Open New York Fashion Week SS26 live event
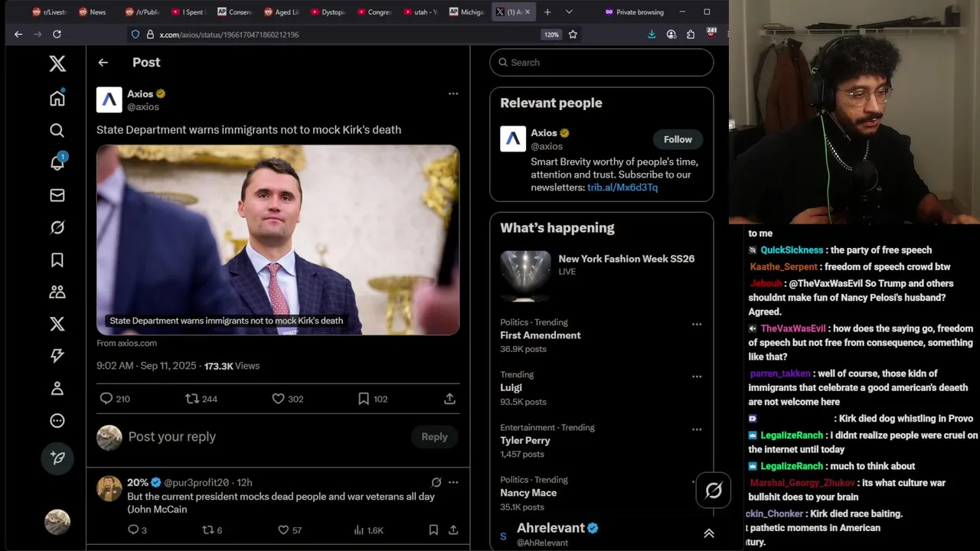 [x=601, y=276]
